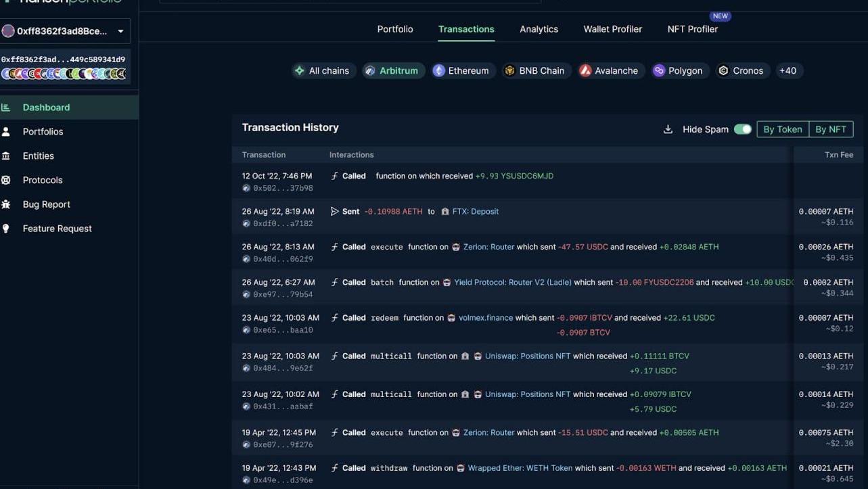Click the Protocols sidebar icon
Screen dimensions: 868x489
[x=6, y=180]
